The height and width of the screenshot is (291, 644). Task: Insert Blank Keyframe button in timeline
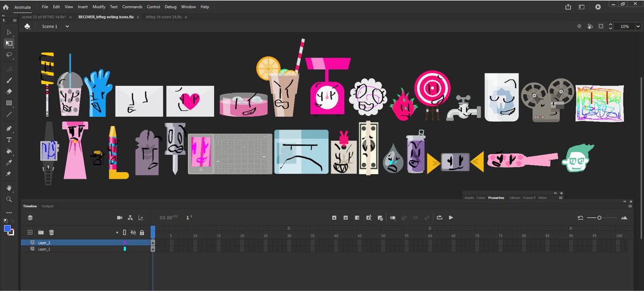click(346, 218)
